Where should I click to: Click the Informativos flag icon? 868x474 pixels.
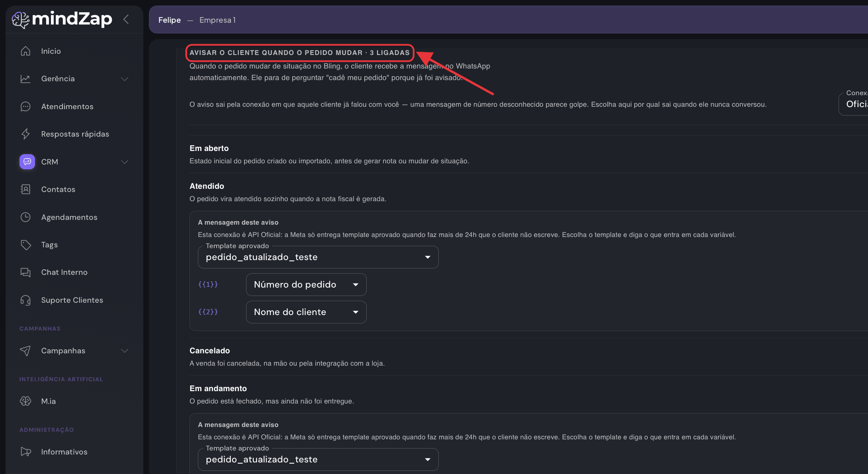coord(25,452)
